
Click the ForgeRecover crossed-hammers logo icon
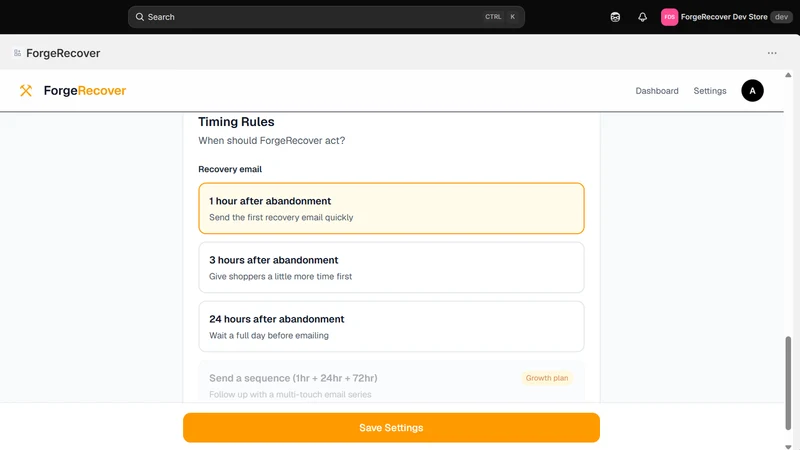coord(26,91)
